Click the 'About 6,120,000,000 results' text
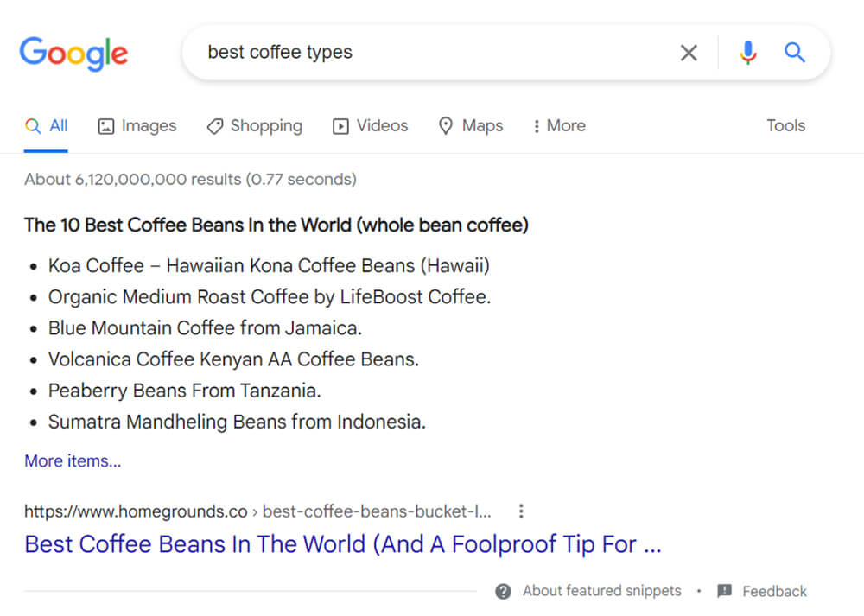 click(x=190, y=179)
